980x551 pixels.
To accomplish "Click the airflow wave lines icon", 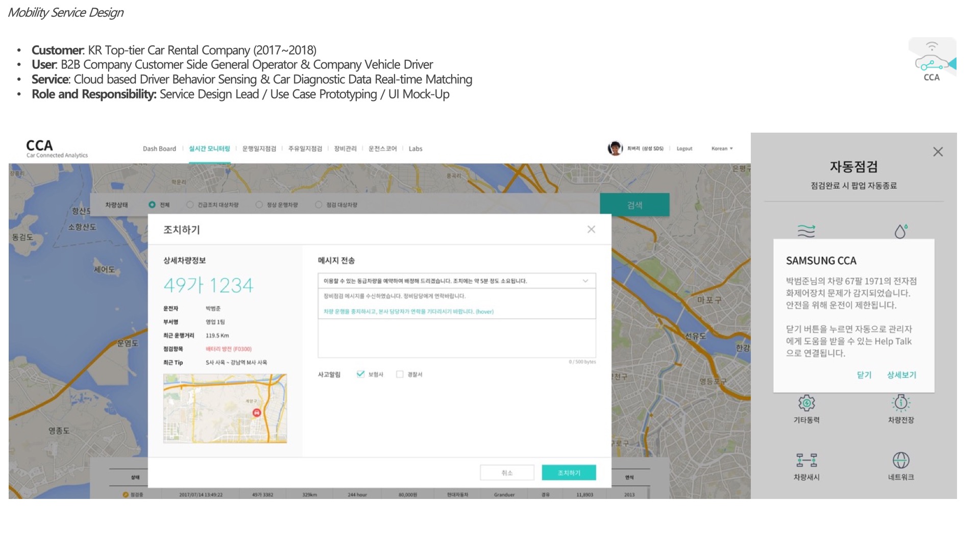I will point(806,231).
